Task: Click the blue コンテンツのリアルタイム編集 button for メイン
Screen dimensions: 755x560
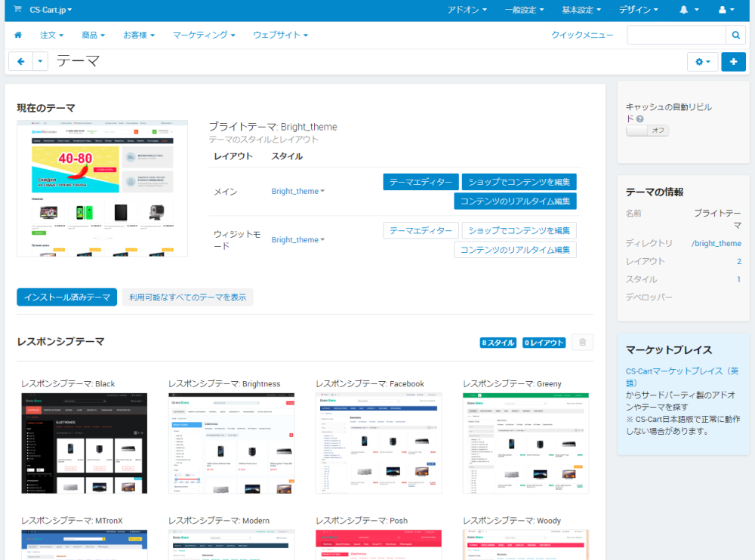Action: point(515,202)
